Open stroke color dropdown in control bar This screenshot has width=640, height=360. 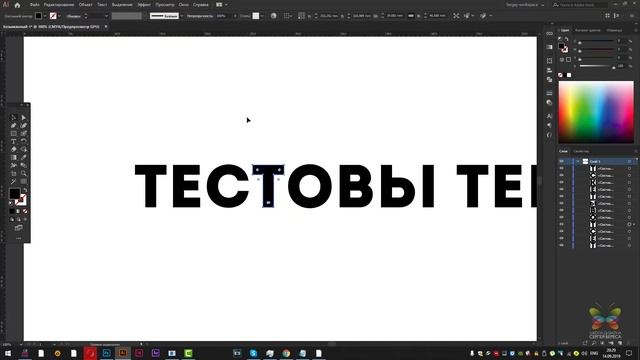click(x=60, y=16)
